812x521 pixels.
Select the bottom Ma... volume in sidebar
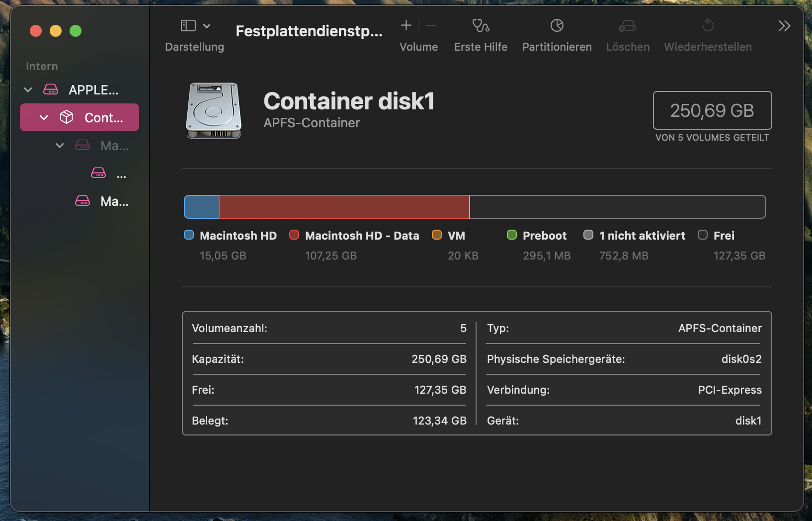tap(114, 201)
